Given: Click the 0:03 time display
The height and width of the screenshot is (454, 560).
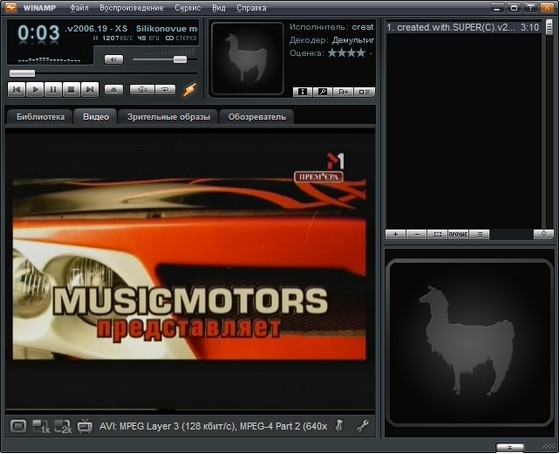Looking at the screenshot, I should tap(39, 33).
